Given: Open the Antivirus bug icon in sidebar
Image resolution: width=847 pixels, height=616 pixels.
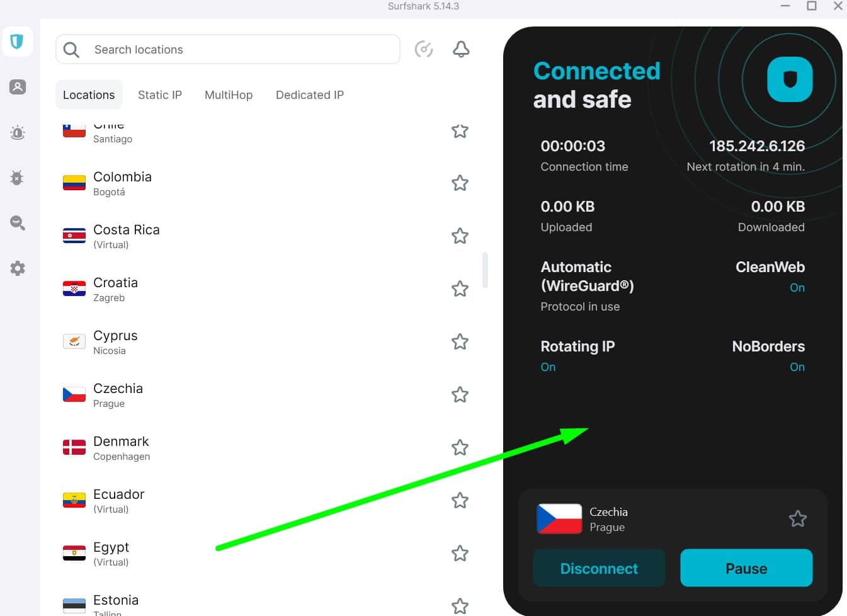Looking at the screenshot, I should point(18,178).
